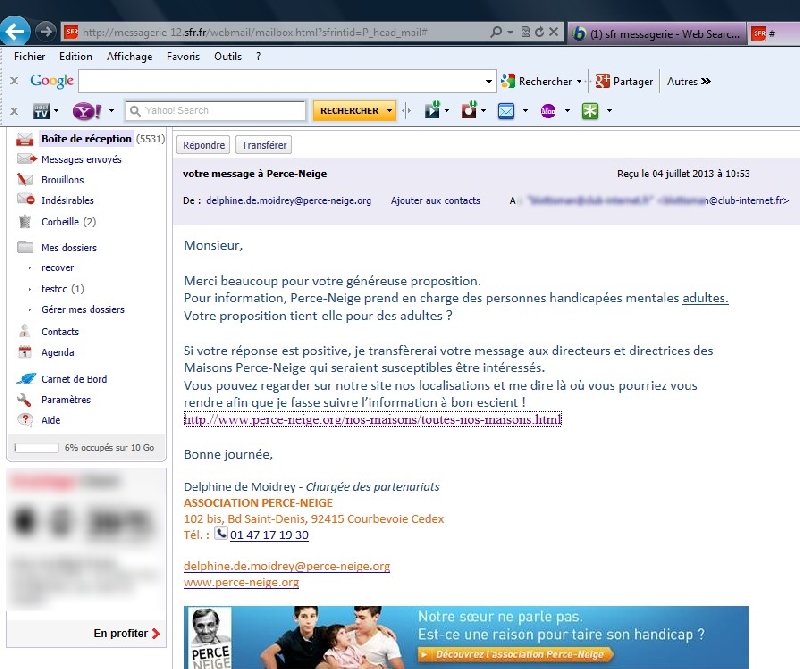Open the Outils menu

pos(228,56)
